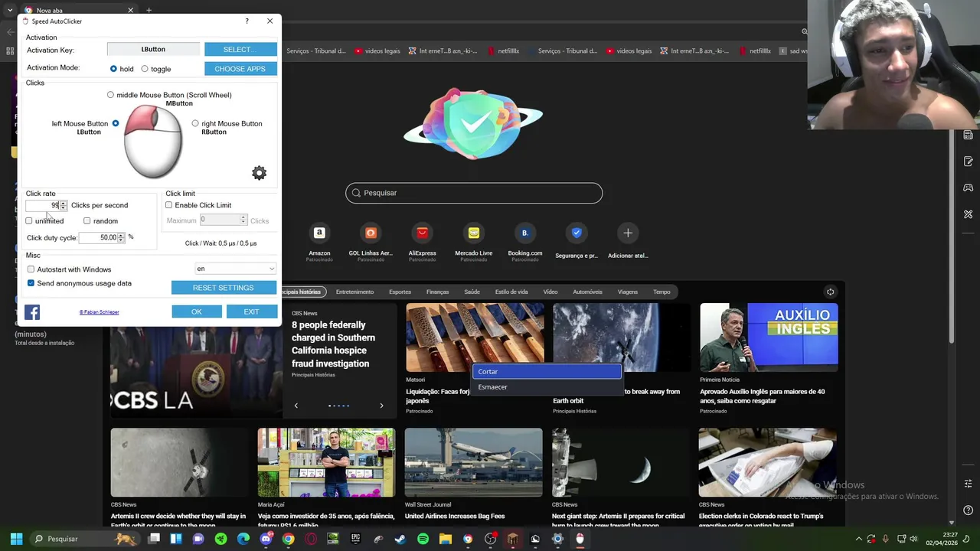Switch to the Automóveis news tab
980x551 pixels.
tap(588, 292)
